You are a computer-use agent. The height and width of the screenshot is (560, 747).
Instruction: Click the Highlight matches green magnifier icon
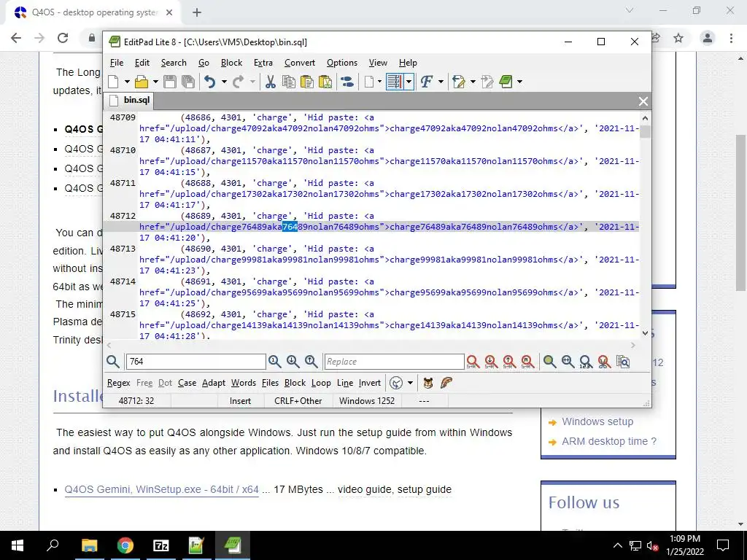tap(549, 362)
